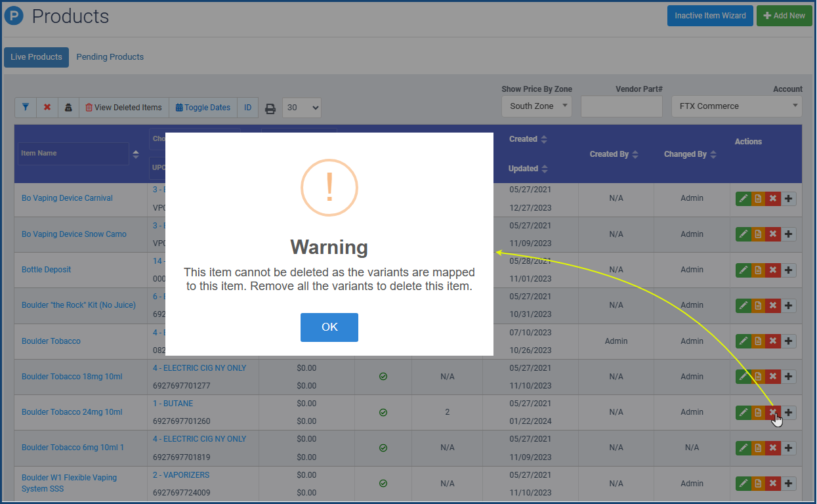Click the Updated date 01/22/2024

pyautogui.click(x=530, y=421)
